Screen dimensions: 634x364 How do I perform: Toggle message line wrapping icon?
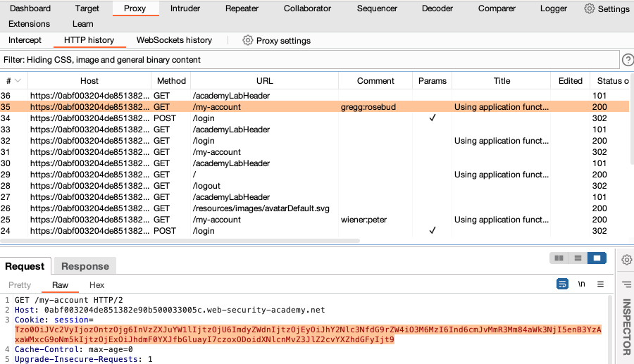[x=562, y=284]
